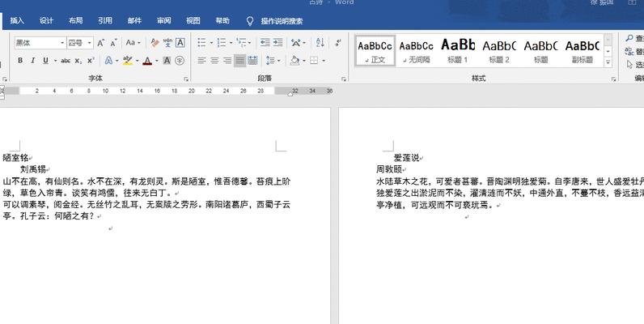
Task: Toggle superscript formatting
Action: click(x=91, y=61)
